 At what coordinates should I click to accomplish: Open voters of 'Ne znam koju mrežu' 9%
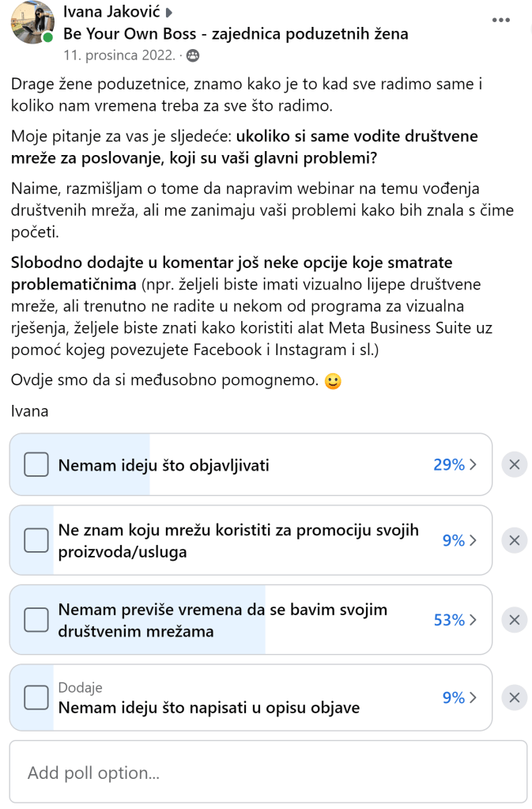(458, 541)
